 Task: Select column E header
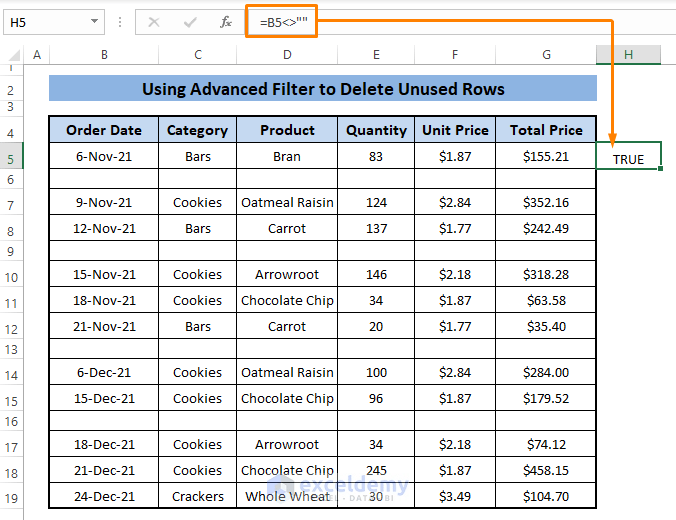point(376,55)
